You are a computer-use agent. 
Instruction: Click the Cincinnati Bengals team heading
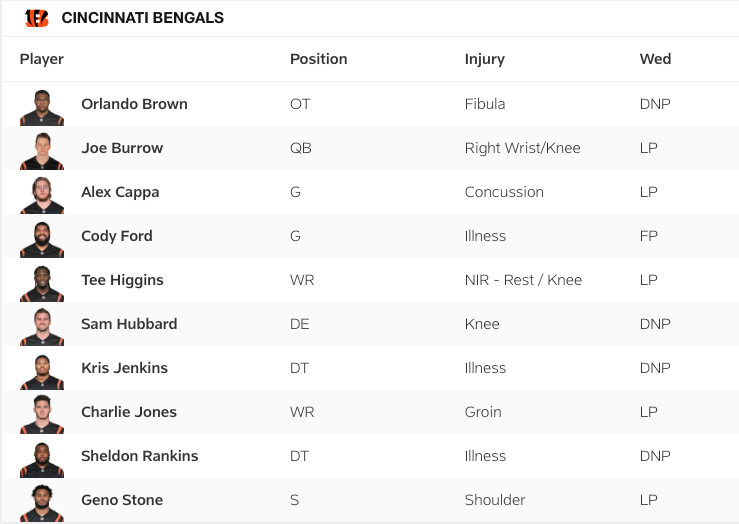(143, 18)
